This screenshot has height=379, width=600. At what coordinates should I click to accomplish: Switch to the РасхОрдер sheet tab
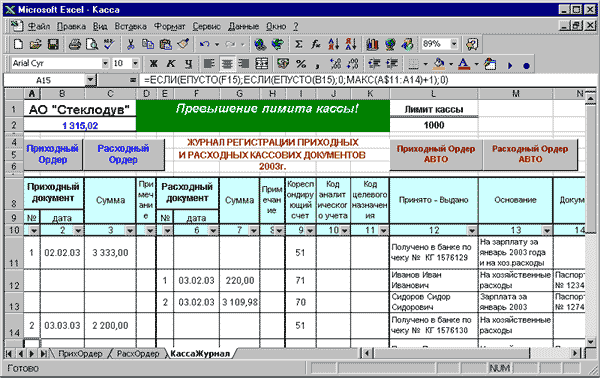(x=137, y=354)
